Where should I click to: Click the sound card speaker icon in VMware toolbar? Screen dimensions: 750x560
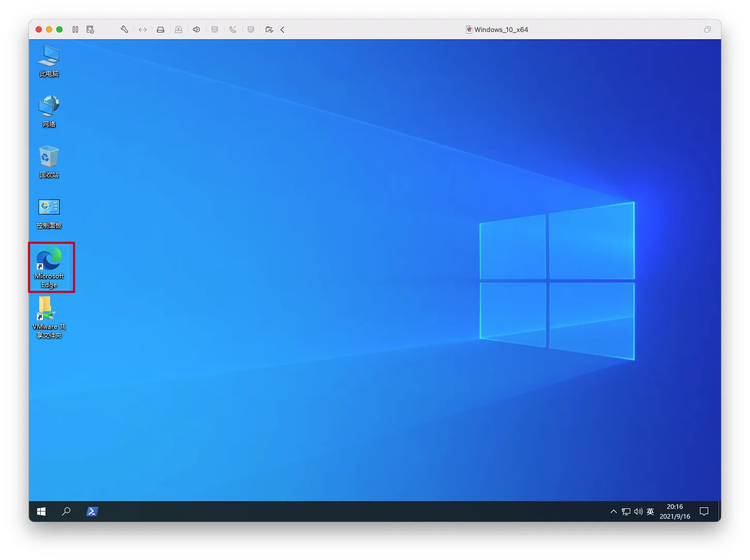pyautogui.click(x=197, y=29)
